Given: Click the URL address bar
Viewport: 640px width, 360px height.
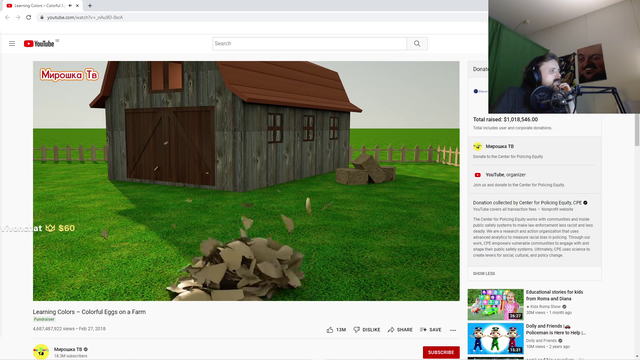Looking at the screenshot, I should pos(261,17).
